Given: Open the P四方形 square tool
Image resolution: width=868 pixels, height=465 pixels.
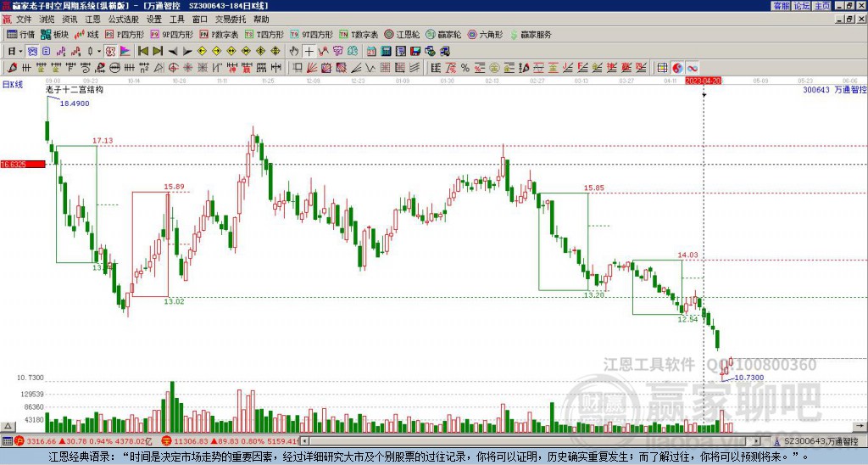Looking at the screenshot, I should click(x=125, y=34).
